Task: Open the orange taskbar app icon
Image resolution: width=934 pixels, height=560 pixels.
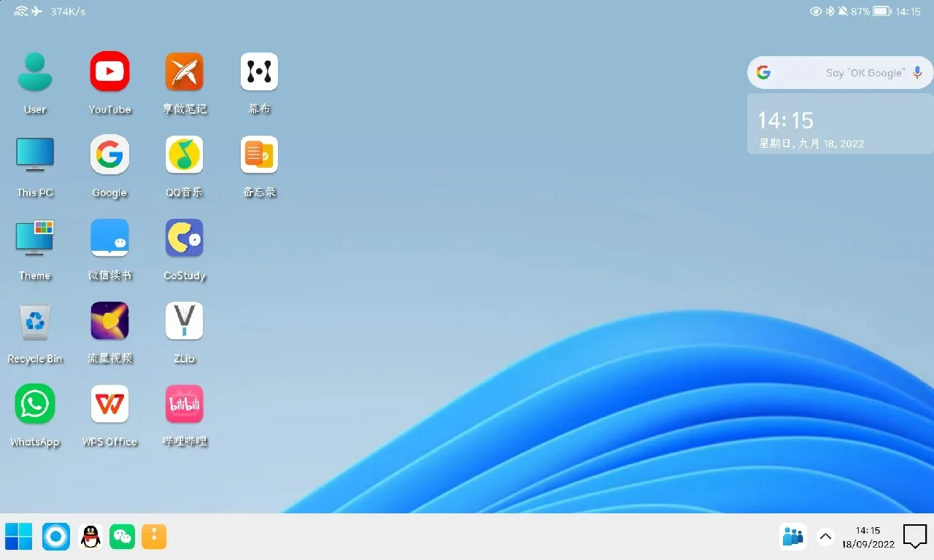Action: tap(154, 537)
